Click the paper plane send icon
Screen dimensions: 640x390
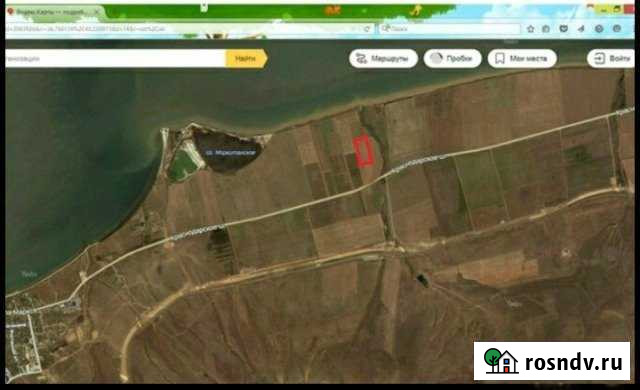click(581, 29)
